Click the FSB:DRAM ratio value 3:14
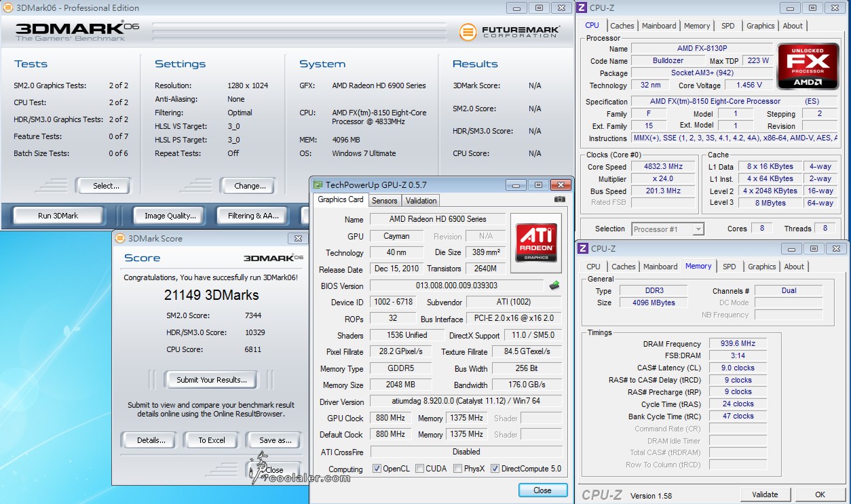This screenshot has width=851, height=504. pyautogui.click(x=737, y=355)
